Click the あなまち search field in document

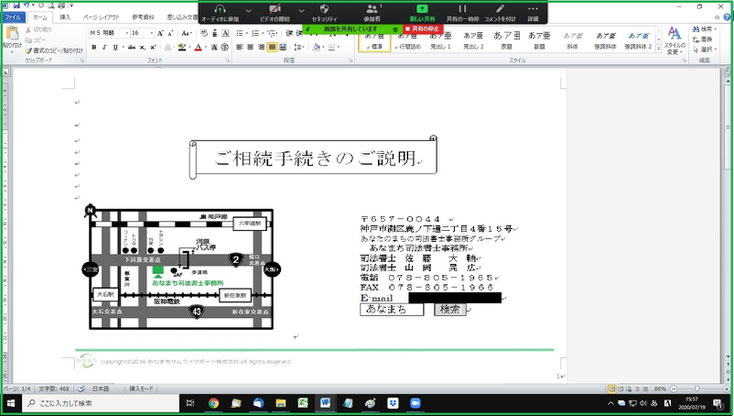392,309
